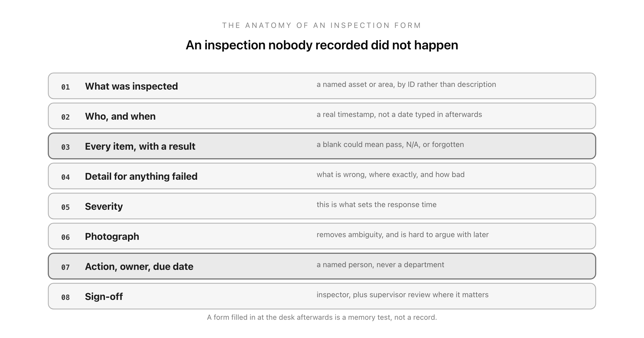The image size is (644, 338).
Task: Click 'a blank could mean pass' description
Action: coord(390,145)
